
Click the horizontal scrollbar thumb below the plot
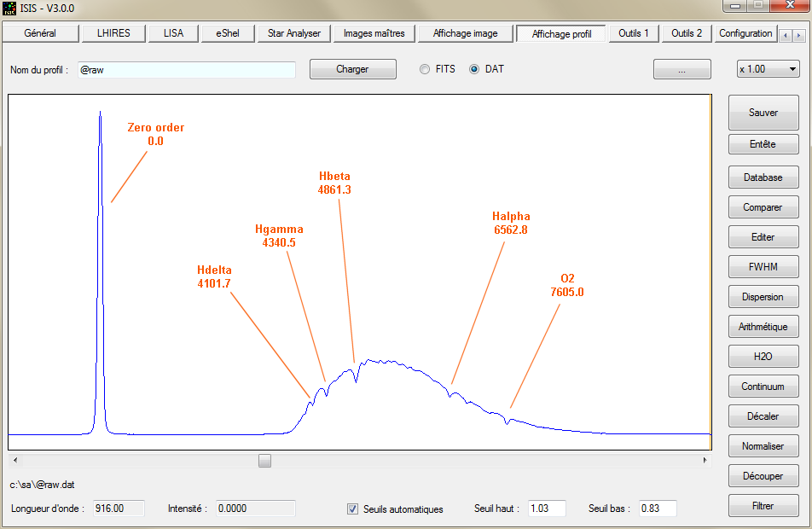(x=265, y=461)
